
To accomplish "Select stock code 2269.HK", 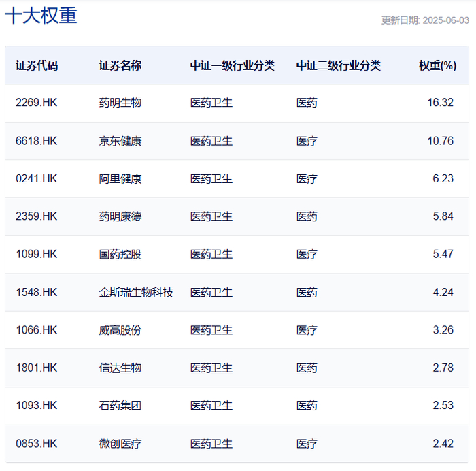I will click(37, 103).
